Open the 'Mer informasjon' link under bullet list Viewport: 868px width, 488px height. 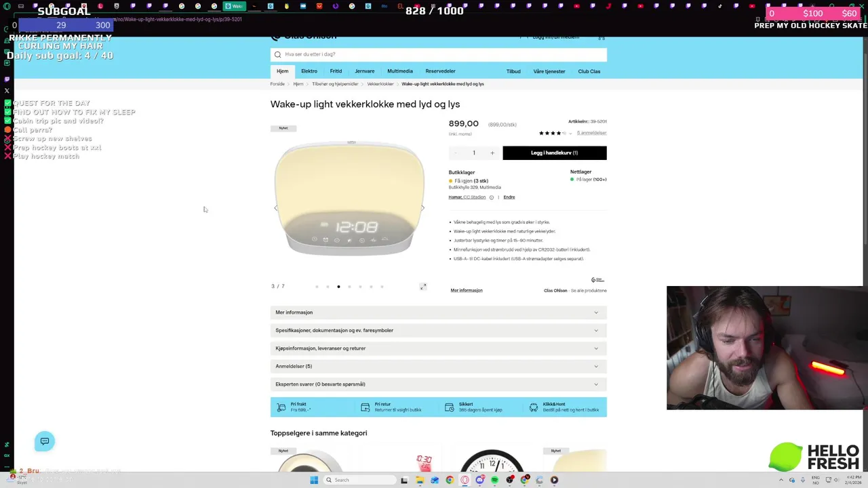[x=467, y=291]
